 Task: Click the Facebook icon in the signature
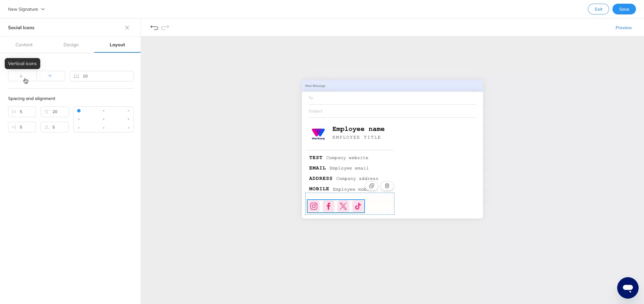coord(328,206)
